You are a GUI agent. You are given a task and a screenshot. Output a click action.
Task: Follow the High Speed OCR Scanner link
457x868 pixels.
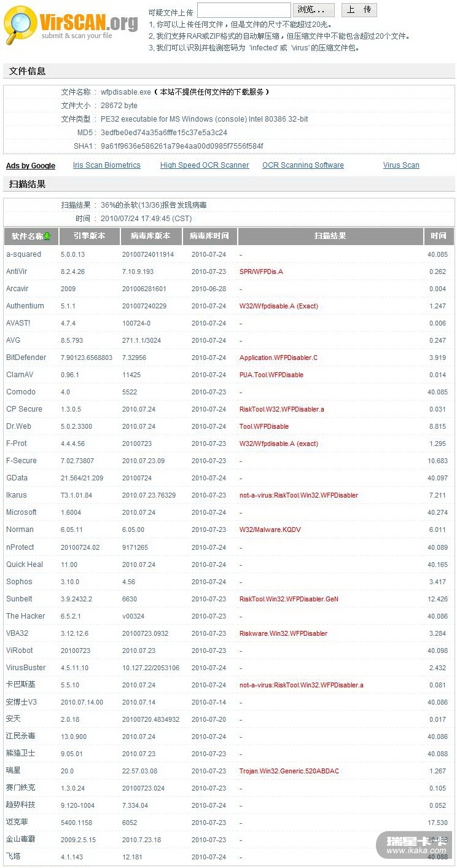point(205,165)
